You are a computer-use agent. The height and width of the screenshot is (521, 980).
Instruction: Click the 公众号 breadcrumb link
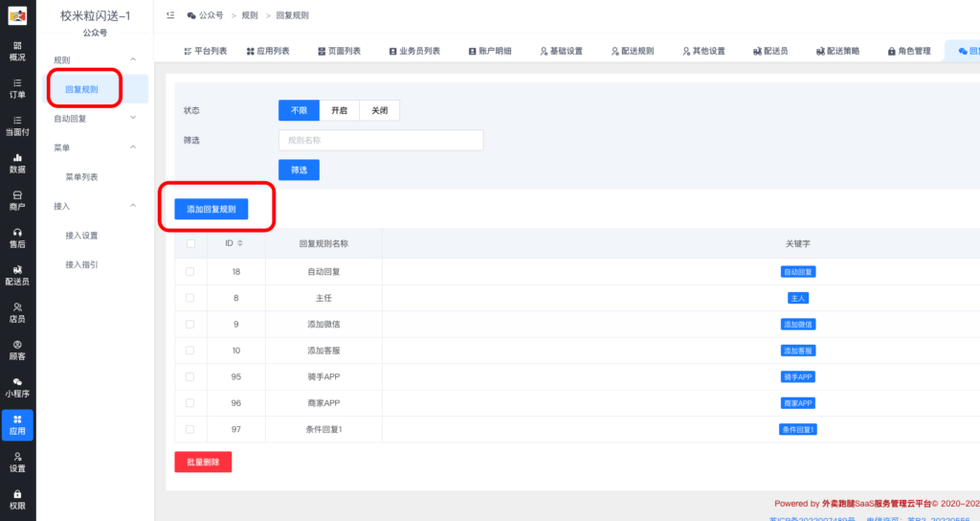pos(211,15)
